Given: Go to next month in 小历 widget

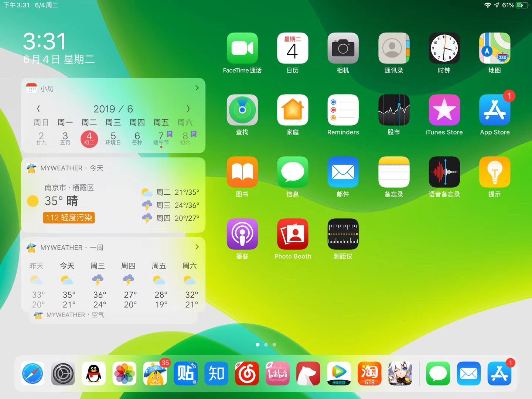Looking at the screenshot, I should click(188, 109).
